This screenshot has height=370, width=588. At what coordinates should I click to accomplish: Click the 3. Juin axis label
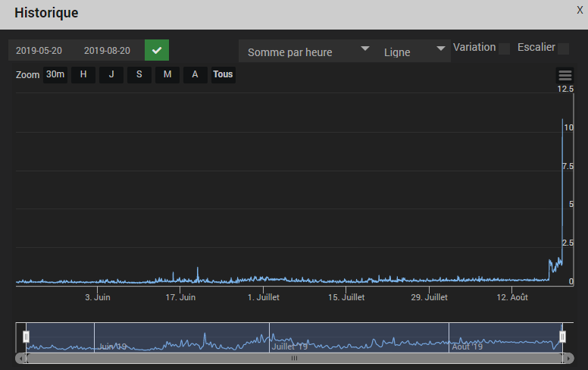(x=98, y=297)
